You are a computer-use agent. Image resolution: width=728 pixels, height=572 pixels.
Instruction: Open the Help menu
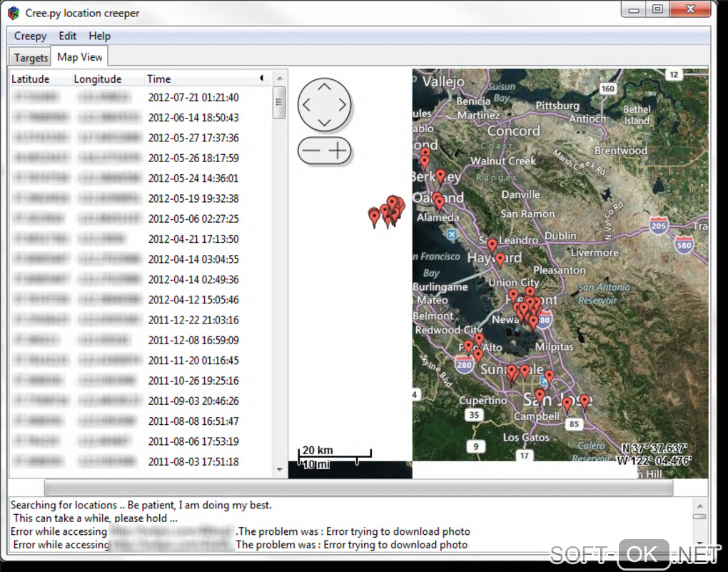point(99,36)
